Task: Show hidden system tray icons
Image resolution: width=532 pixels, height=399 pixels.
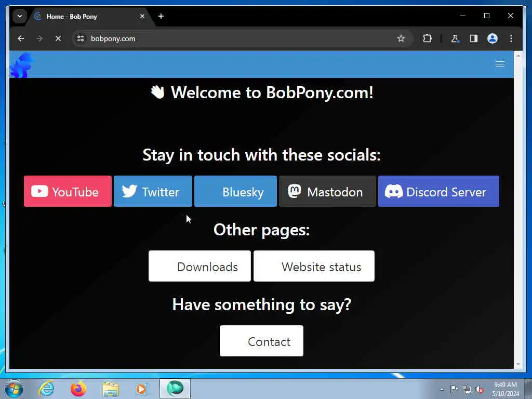Action: click(x=442, y=389)
